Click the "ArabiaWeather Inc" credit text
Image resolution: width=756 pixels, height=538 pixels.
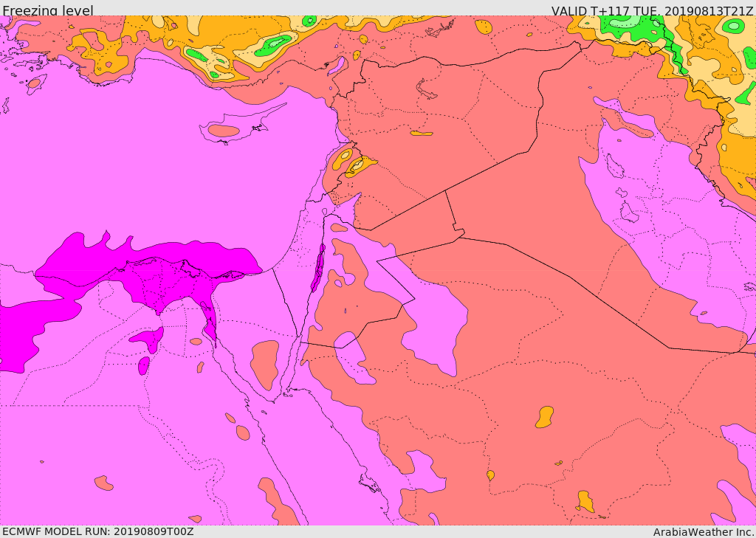pos(704,532)
